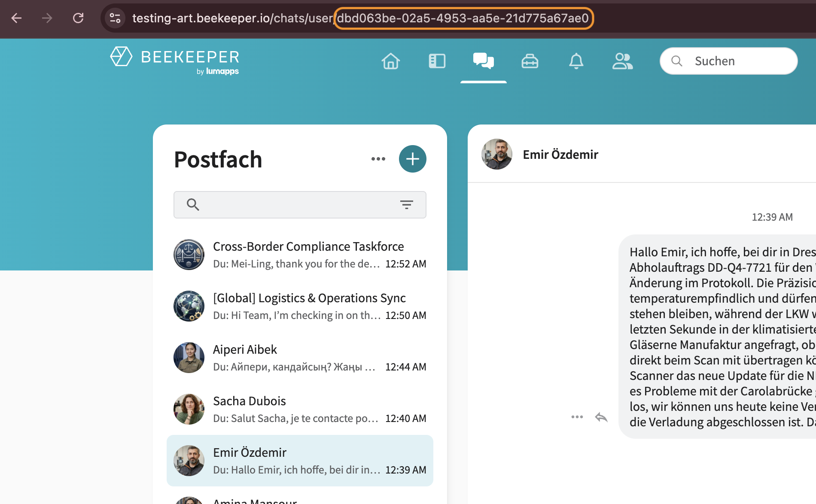Start new chat with plus button
Image resolution: width=816 pixels, height=504 pixels.
(x=413, y=159)
